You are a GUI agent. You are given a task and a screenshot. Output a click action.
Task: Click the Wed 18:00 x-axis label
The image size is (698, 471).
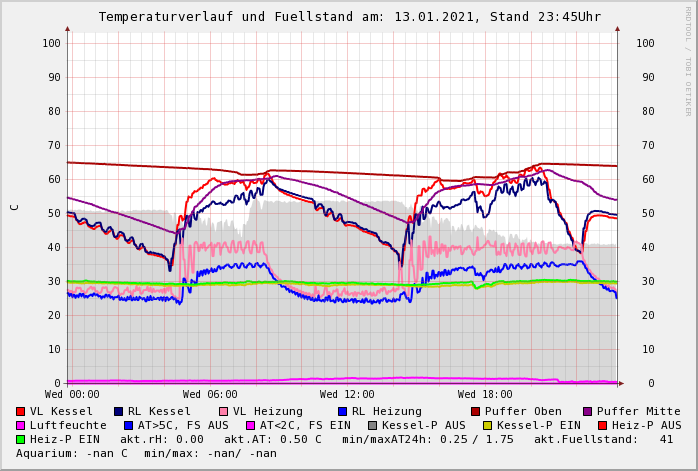[x=485, y=395]
